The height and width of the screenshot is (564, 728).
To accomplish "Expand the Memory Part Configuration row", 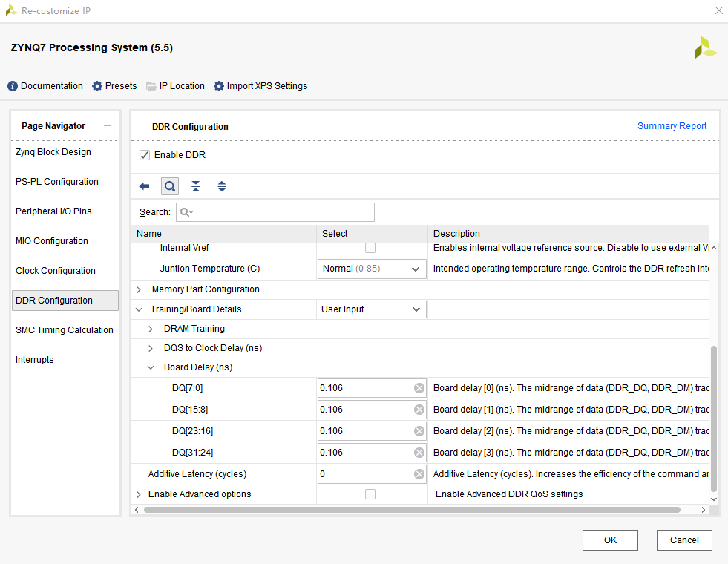I will 139,289.
